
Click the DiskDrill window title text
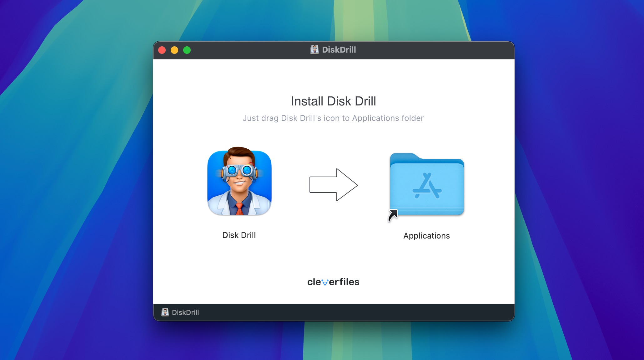[339, 50]
